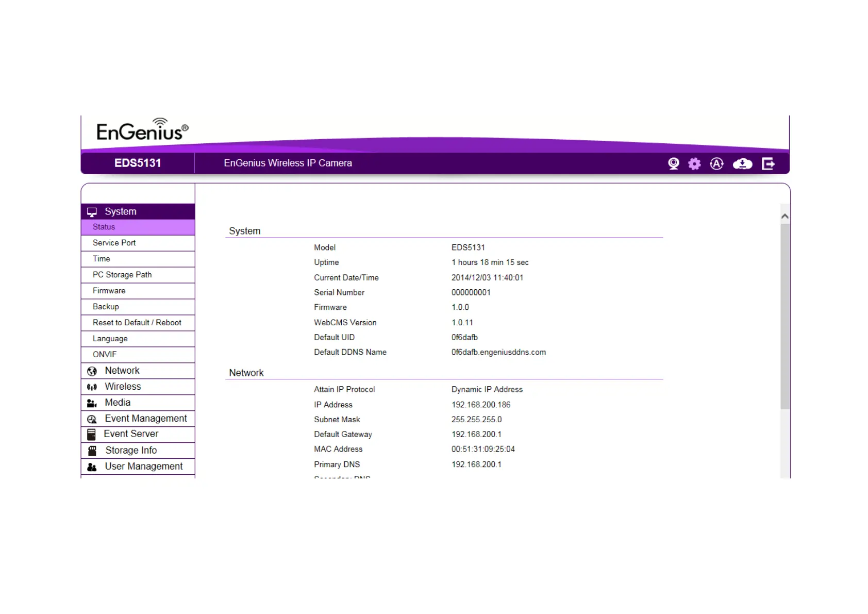Expand the User Management section
The width and height of the screenshot is (868, 614).
click(138, 467)
